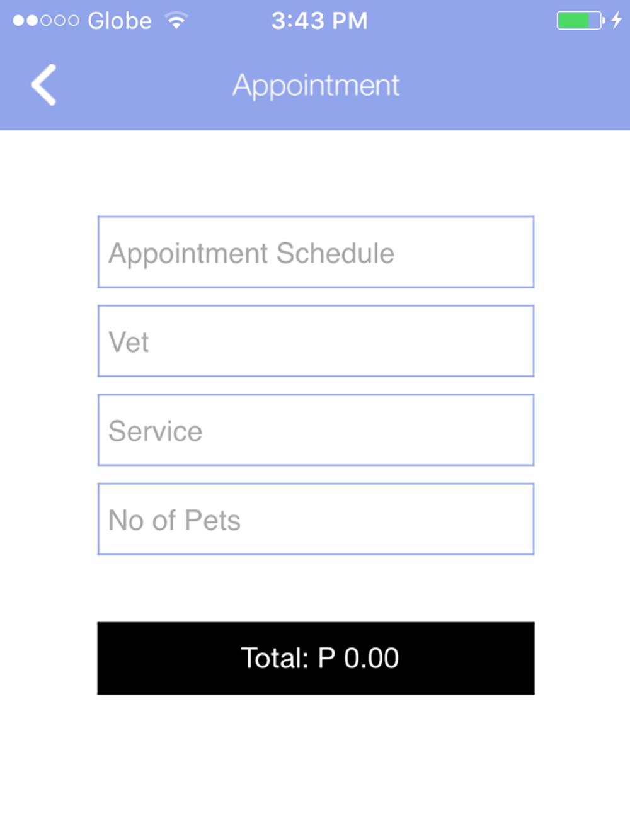The image size is (630, 840).
Task: Click the word Schedule in first field
Action: 335,253
